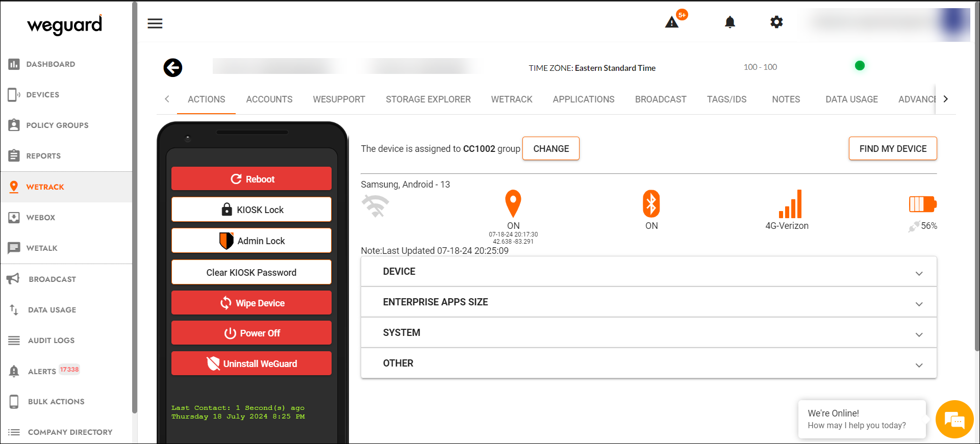The height and width of the screenshot is (444, 980).
Task: Click the green online status dot
Action: 860,66
